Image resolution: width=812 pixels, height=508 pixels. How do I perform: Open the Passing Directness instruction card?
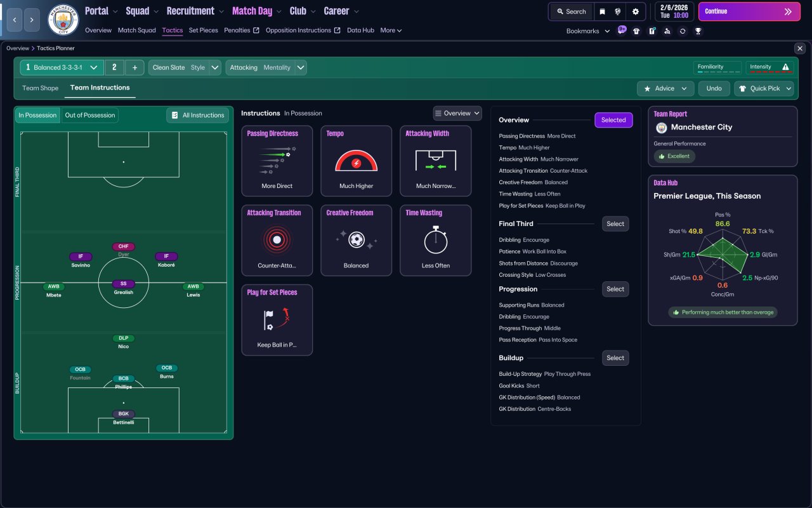(x=277, y=161)
